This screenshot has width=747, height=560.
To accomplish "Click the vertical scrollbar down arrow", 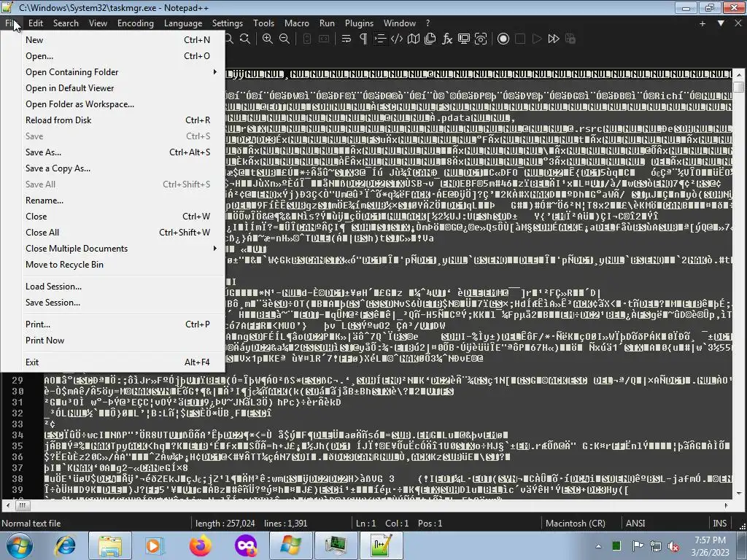I will pos(739,494).
